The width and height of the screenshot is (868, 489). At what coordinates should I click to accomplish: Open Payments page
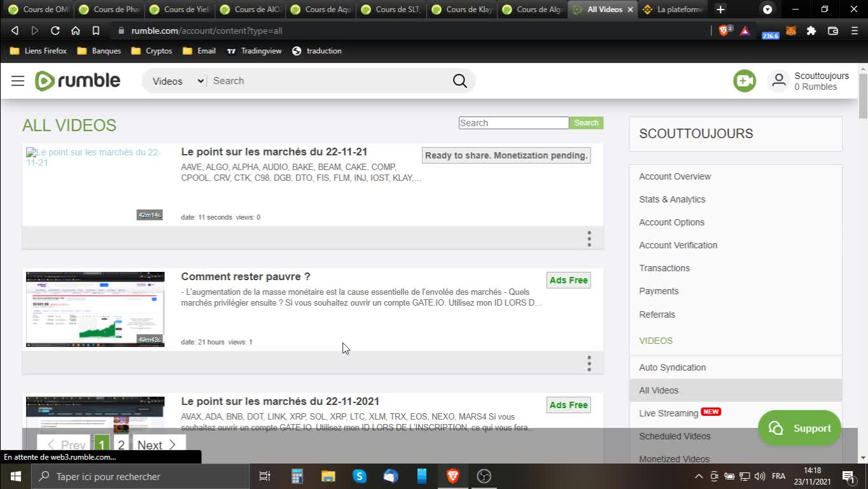(659, 291)
